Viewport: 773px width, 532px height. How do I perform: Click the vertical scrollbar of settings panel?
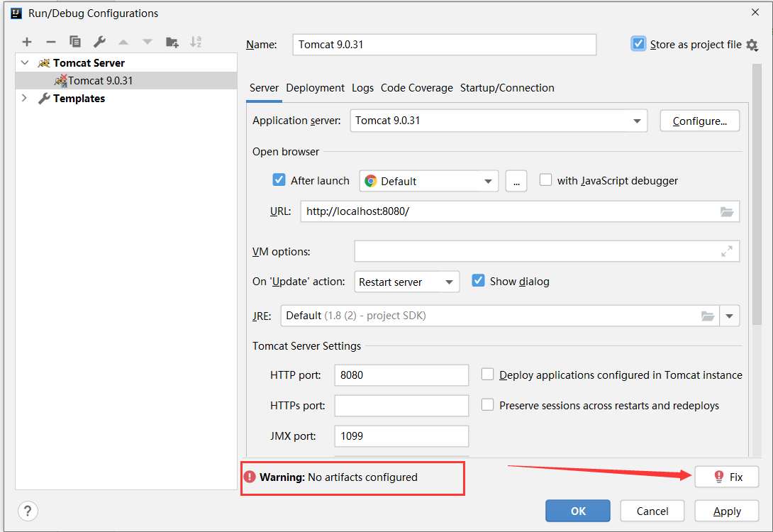(x=757, y=194)
